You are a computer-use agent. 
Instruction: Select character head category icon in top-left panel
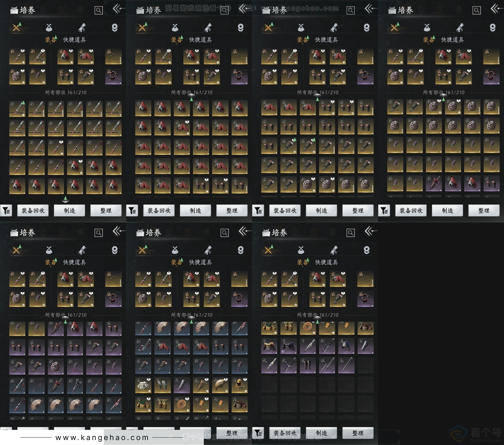click(115, 28)
